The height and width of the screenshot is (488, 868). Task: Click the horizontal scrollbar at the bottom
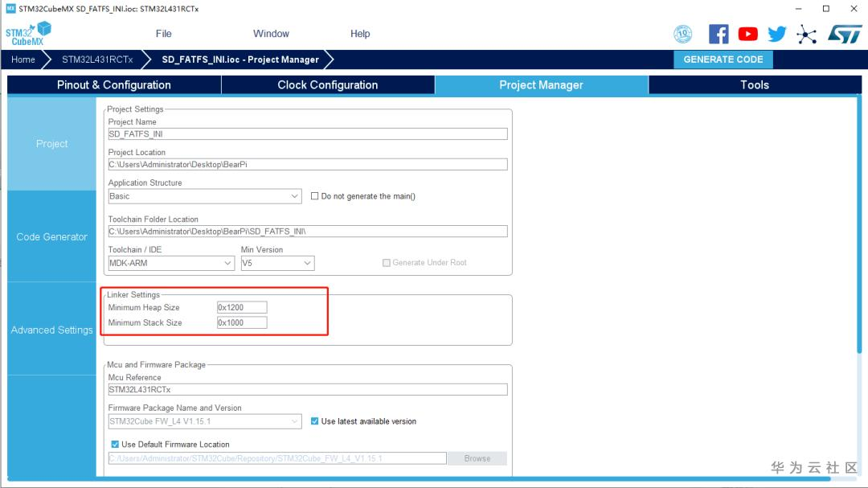point(419,478)
